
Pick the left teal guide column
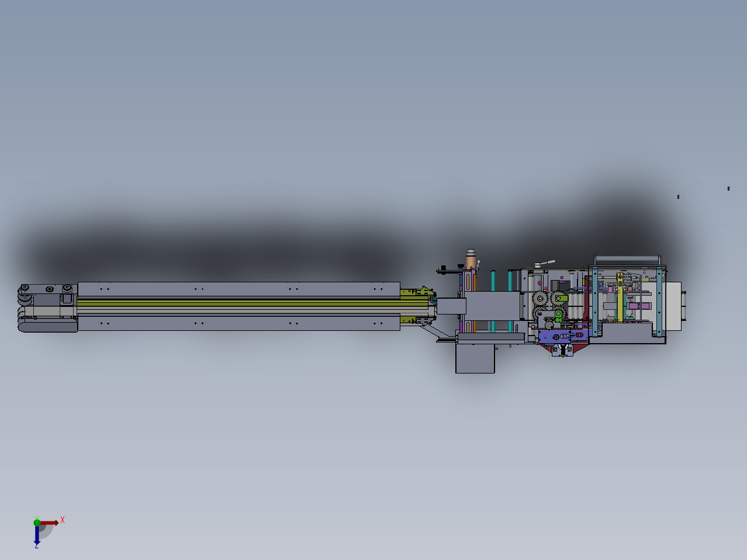pos(493,301)
